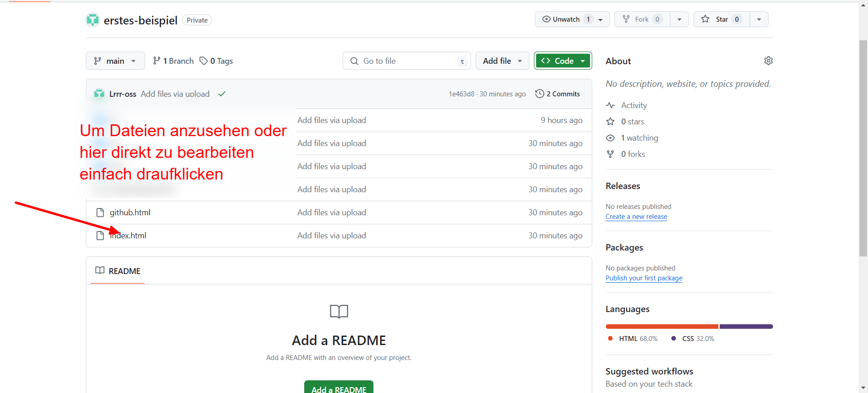
Task: Click the file icon next to github.html
Action: click(x=100, y=213)
